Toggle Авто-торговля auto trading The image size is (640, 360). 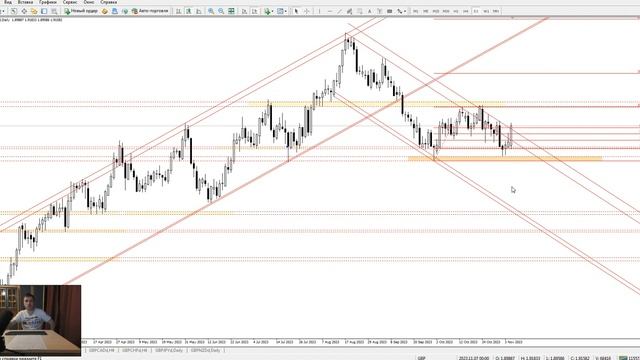tap(150, 11)
